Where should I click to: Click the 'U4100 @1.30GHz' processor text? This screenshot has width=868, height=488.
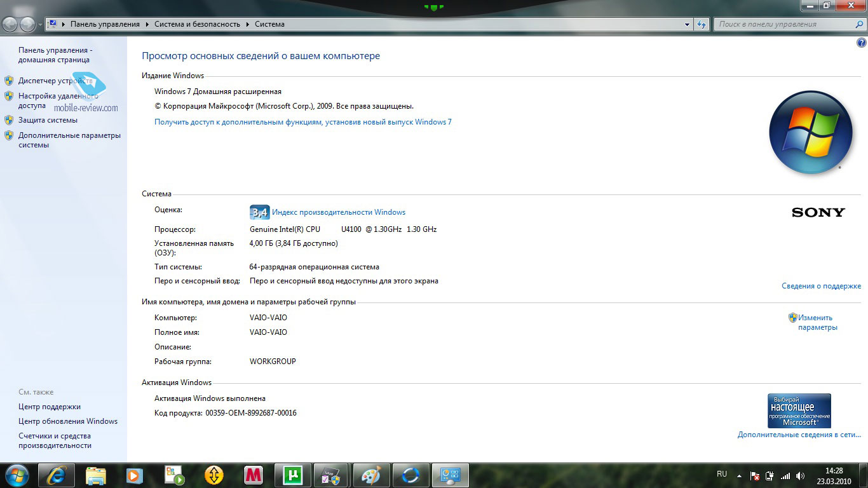[x=371, y=229]
